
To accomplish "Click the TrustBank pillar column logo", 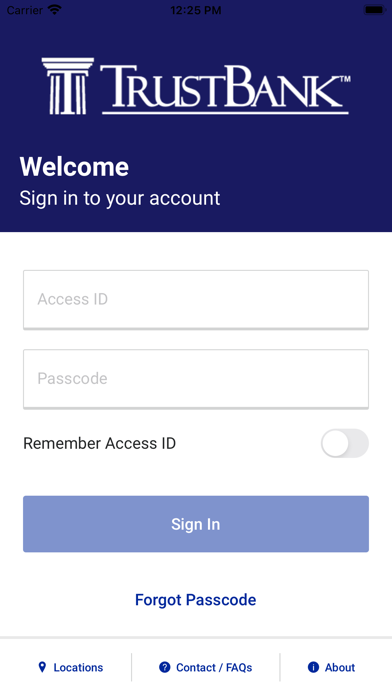I will (68, 86).
